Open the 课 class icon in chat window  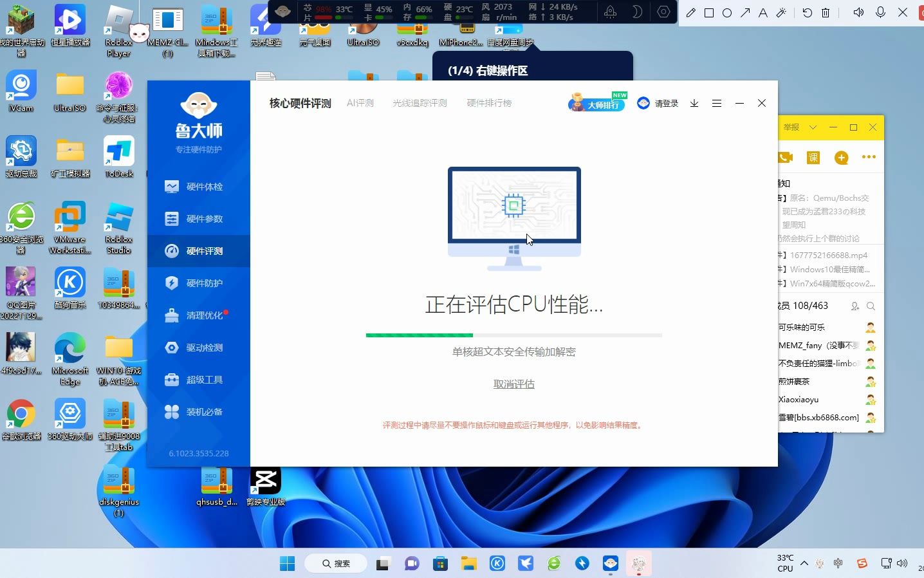coord(813,158)
